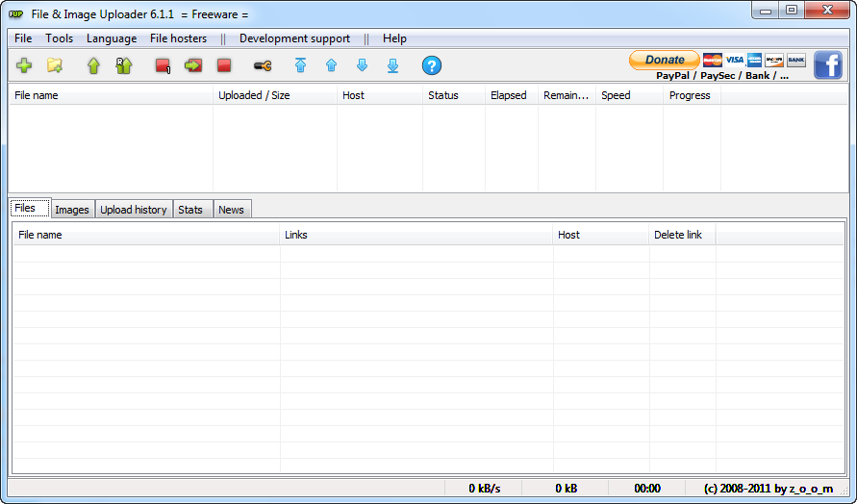
Task: Click the (c) 2008-2011 by z_o_o_m text
Action: pos(768,489)
